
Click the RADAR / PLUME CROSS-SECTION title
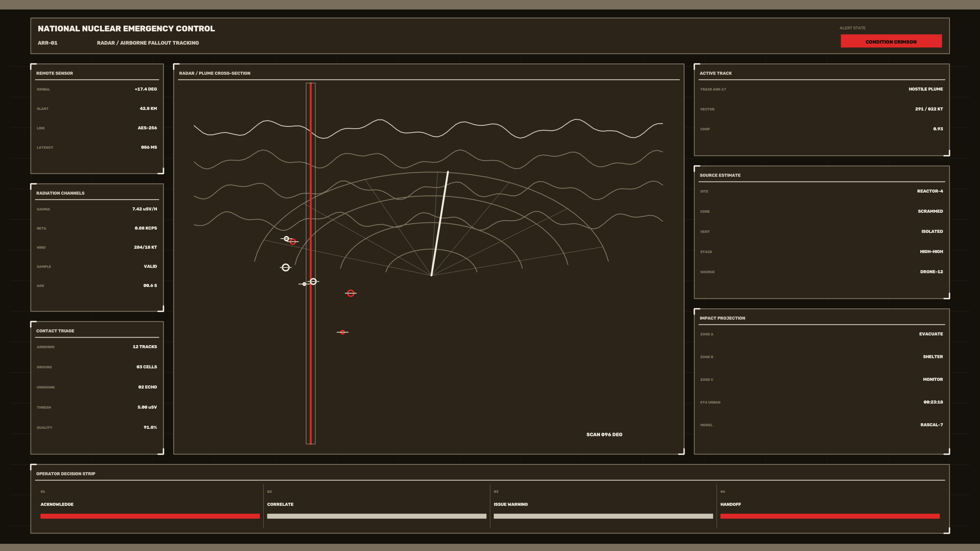pyautogui.click(x=215, y=73)
